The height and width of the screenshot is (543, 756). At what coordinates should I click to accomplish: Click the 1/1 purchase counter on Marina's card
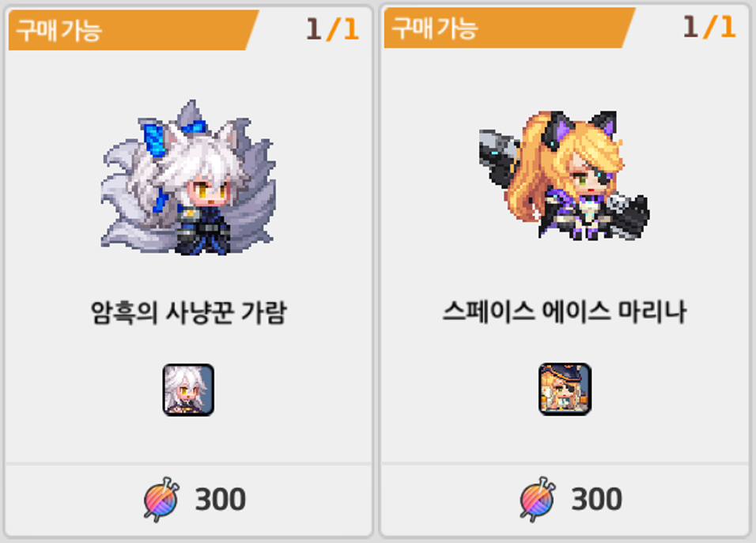coord(709,27)
